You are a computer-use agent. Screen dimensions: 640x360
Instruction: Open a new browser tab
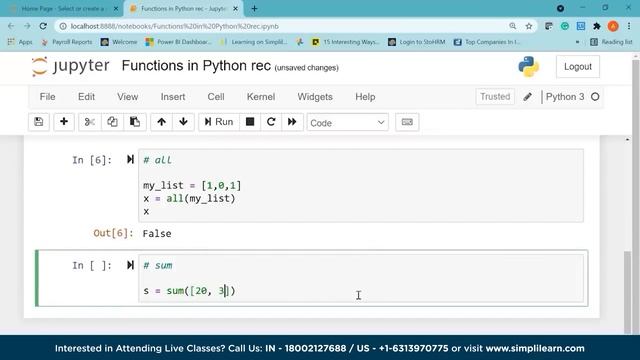click(254, 9)
